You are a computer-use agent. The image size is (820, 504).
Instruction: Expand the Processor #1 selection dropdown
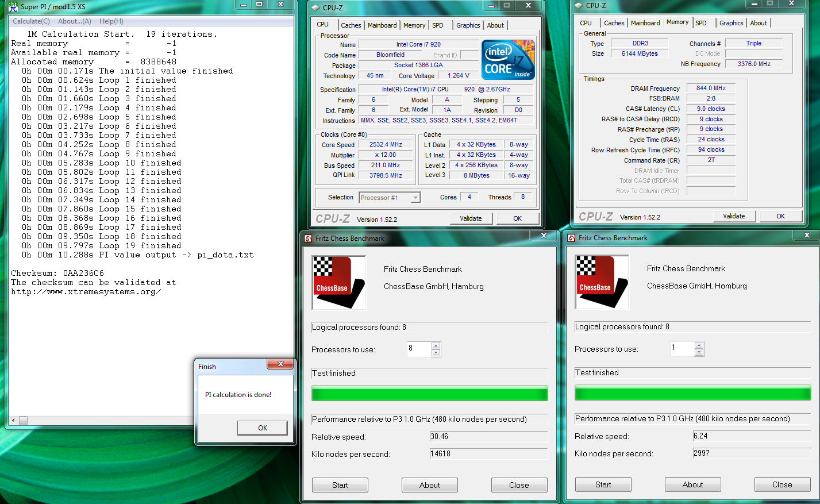[x=415, y=198]
